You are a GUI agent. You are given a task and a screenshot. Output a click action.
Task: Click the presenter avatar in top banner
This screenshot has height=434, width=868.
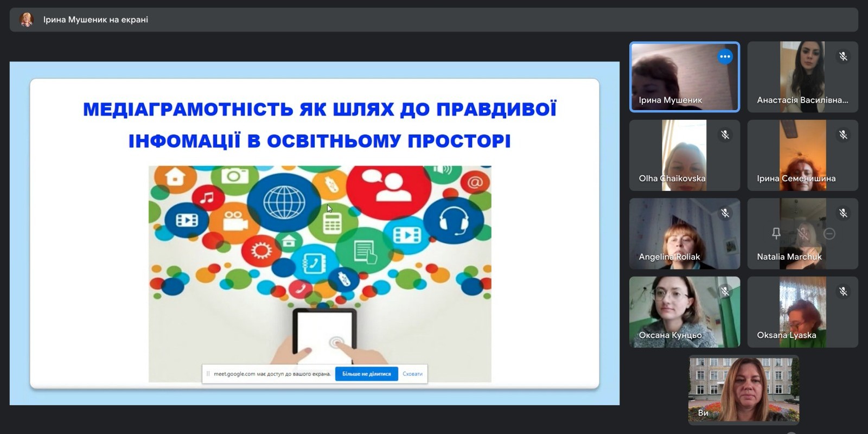[x=27, y=20]
